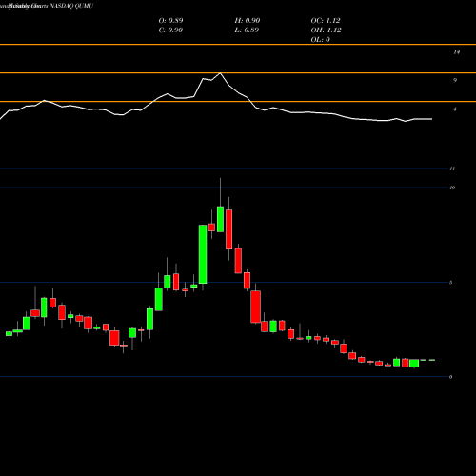This screenshot has height=476, width=476.
Task: Click the indicator axis label 4
Action: (x=455, y=109)
